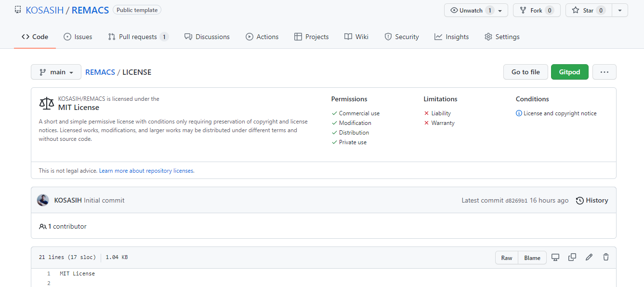
Task: Click REMACS in the file breadcrumb
Action: 100,72
